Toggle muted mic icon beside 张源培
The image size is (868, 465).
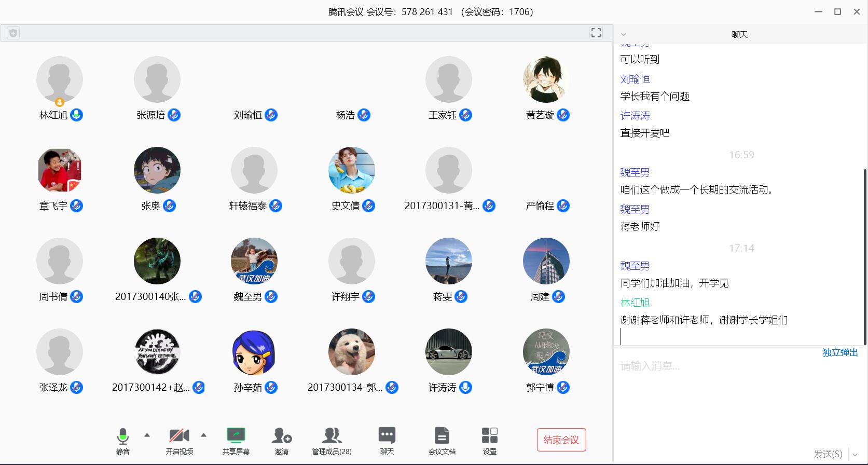[x=174, y=115]
